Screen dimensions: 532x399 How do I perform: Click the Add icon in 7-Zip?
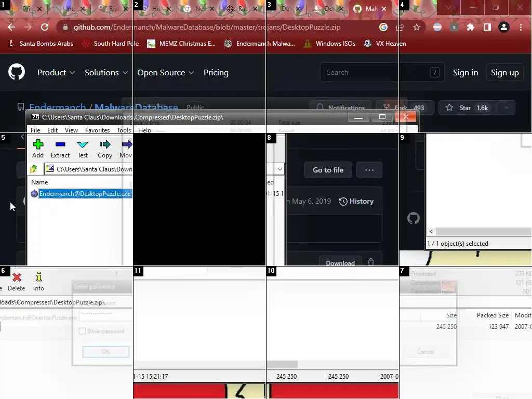point(38,145)
